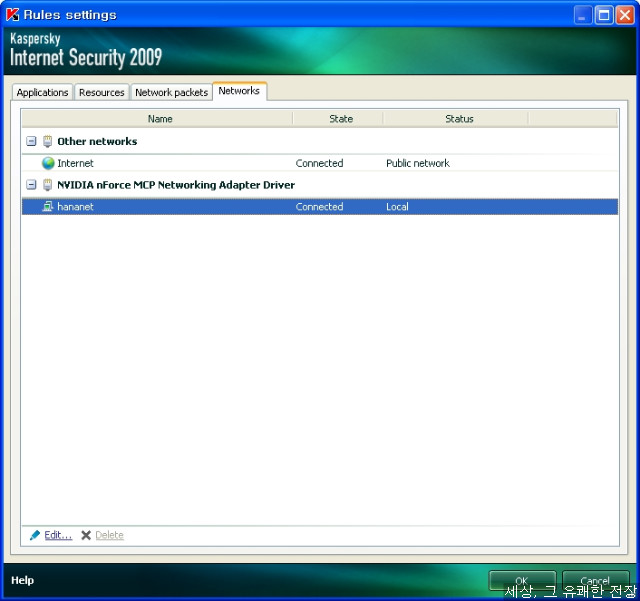Confirm with the OK button
This screenshot has width=640, height=601.
522,581
